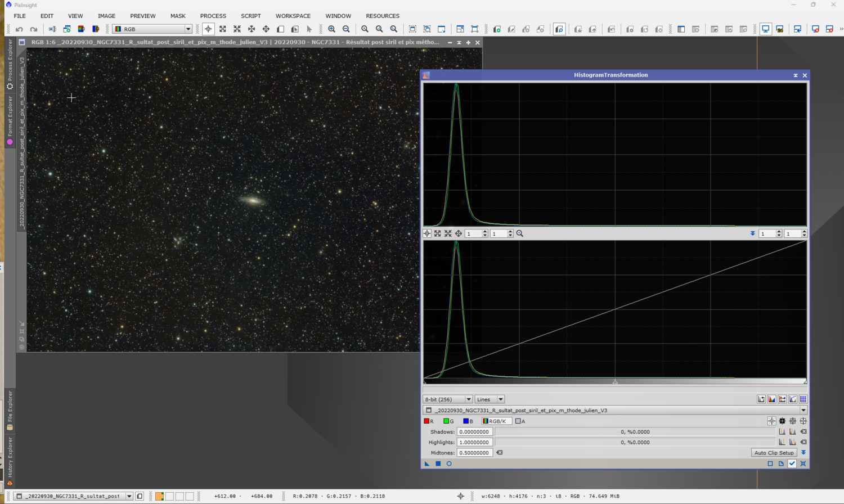Screen dimensions: 844x504
Task: Toggle the real-time preview circle icon
Action: coord(449,464)
